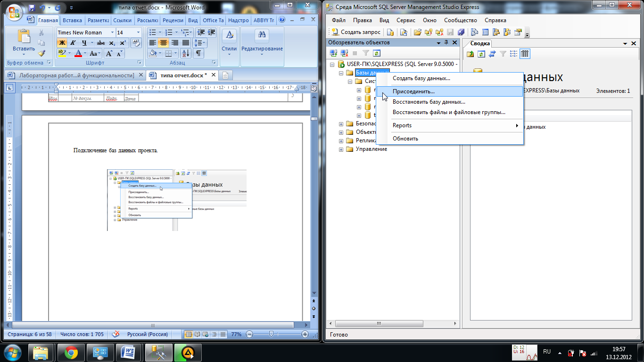Click the Grow Font icon
644x362 pixels.
(109, 53)
